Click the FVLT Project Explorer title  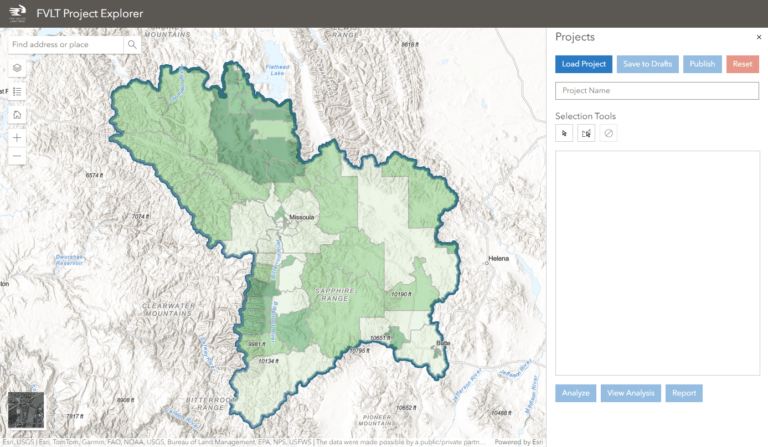(x=90, y=13)
